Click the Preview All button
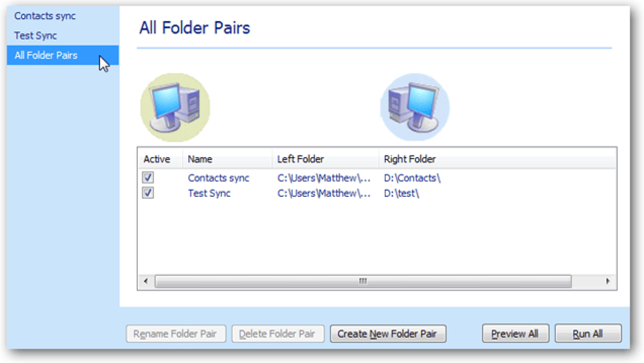644x363 pixels. click(515, 334)
